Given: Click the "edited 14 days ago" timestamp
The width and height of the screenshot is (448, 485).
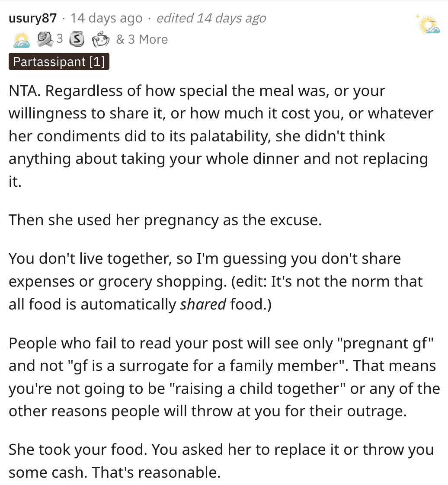Looking at the screenshot, I should [211, 18].
